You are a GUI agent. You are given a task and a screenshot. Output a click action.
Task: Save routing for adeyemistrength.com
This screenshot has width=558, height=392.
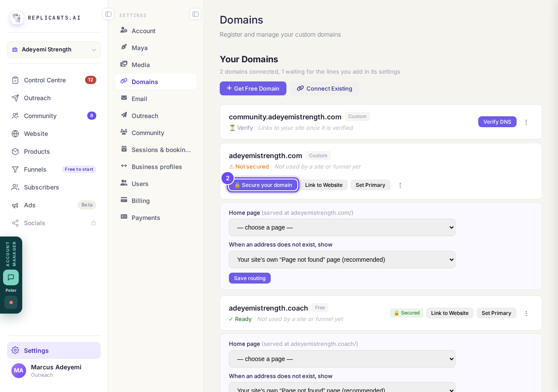coord(250,278)
